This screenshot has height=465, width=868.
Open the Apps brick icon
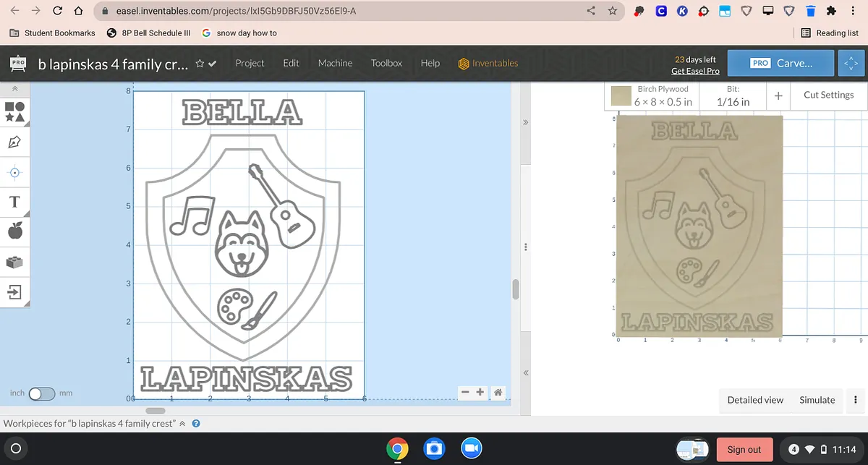14,262
